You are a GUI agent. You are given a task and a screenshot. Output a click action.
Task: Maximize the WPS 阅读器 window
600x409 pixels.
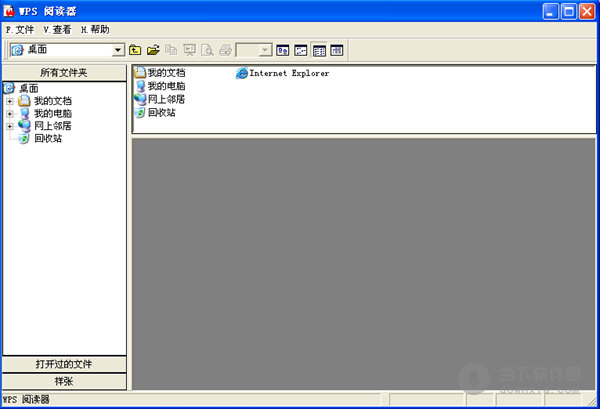pos(569,11)
